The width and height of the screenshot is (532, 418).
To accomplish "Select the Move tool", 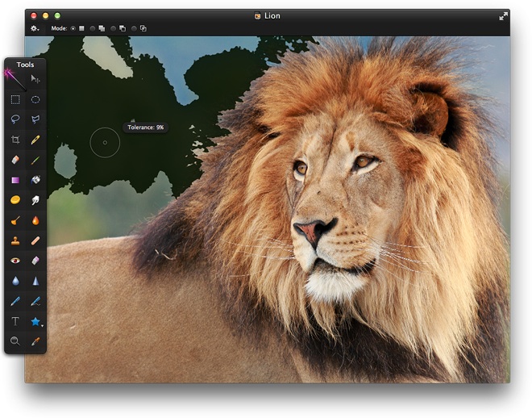I will point(35,79).
